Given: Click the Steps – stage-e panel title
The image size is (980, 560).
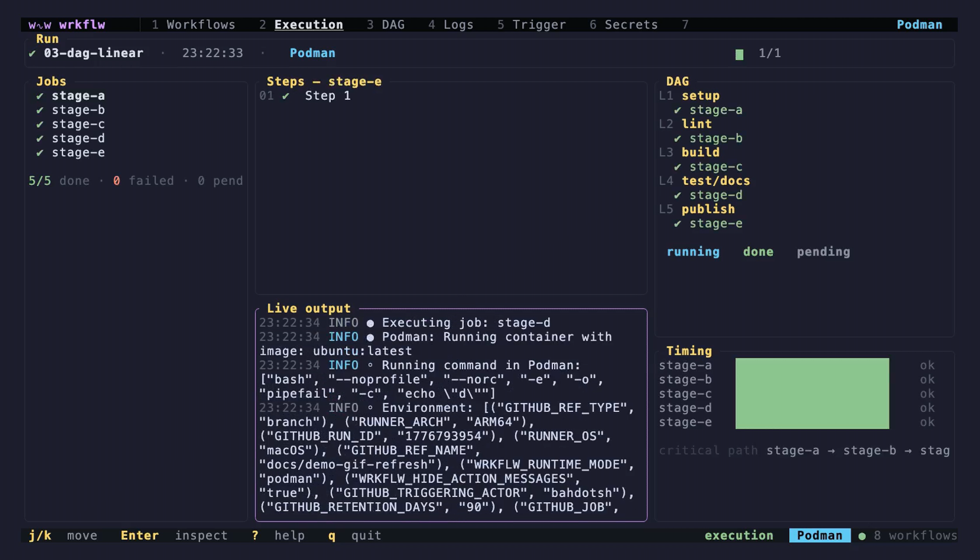Looking at the screenshot, I should tap(324, 82).
